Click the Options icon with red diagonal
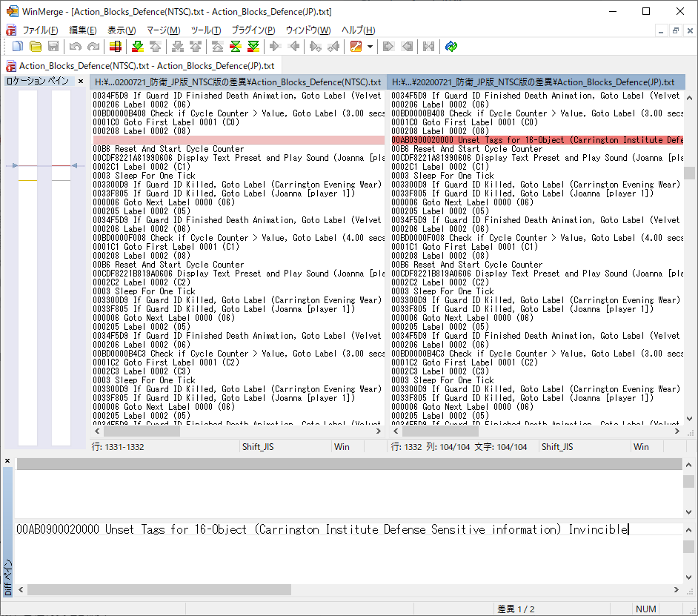698x616 pixels. pyautogui.click(x=356, y=47)
